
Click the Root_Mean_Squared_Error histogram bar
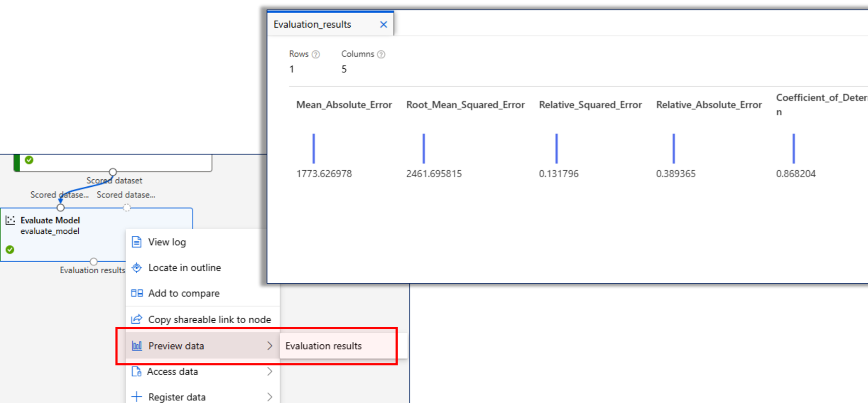tap(423, 148)
